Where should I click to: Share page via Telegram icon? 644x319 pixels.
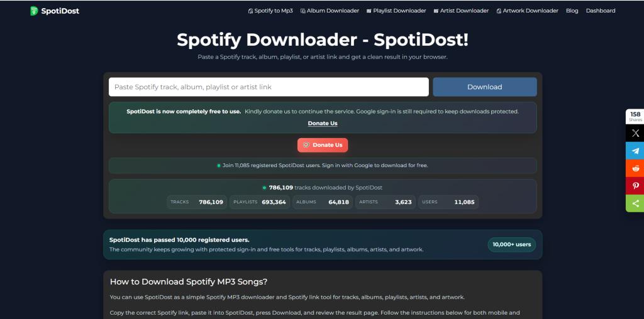pos(635,151)
